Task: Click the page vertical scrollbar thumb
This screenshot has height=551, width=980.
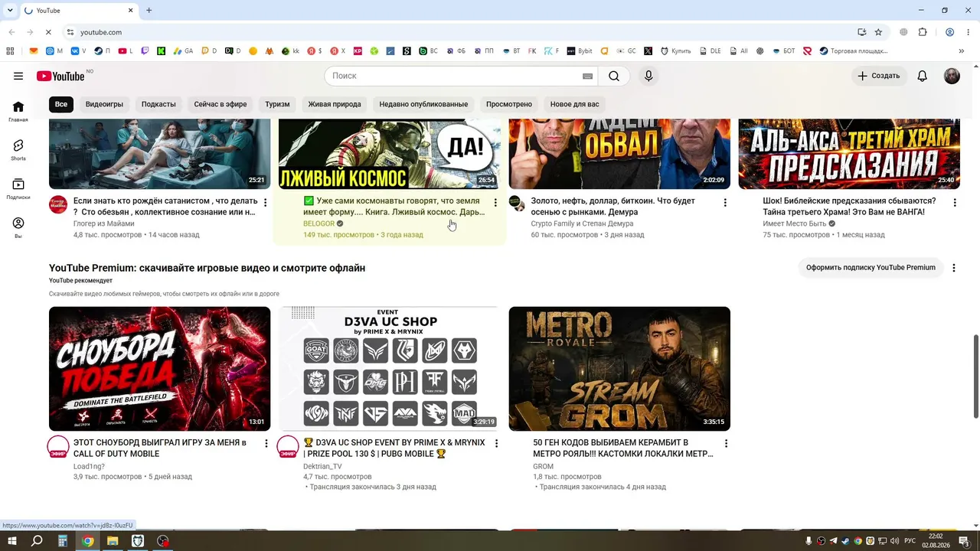Action: 975,377
